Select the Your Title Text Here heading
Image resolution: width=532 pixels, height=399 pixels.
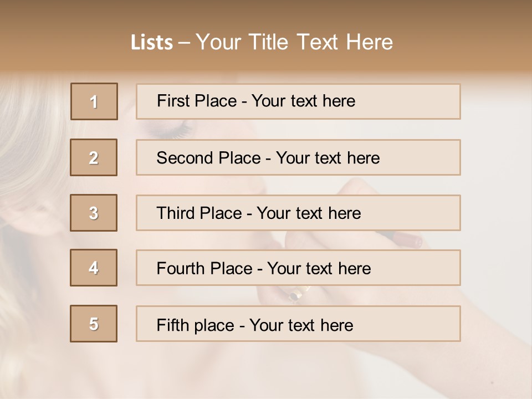(294, 42)
